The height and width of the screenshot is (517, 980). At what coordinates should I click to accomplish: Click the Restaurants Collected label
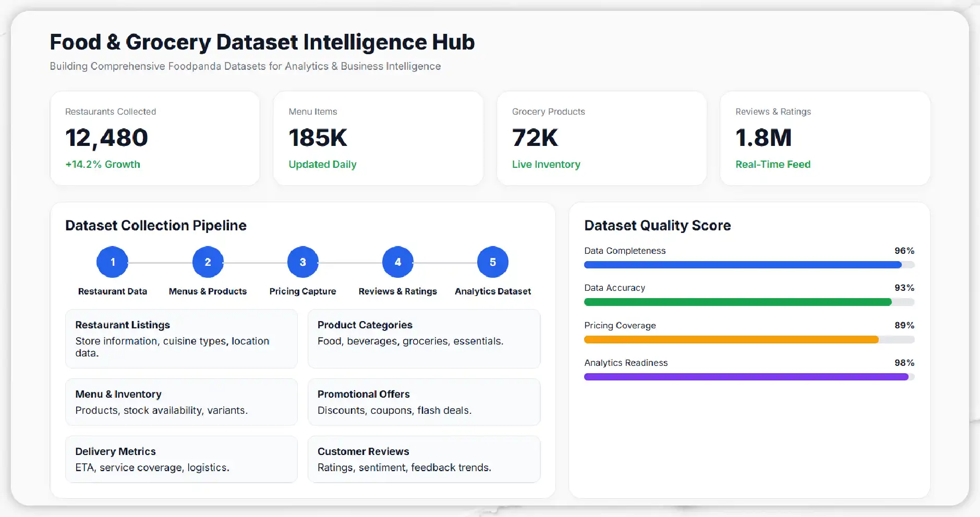pos(111,112)
